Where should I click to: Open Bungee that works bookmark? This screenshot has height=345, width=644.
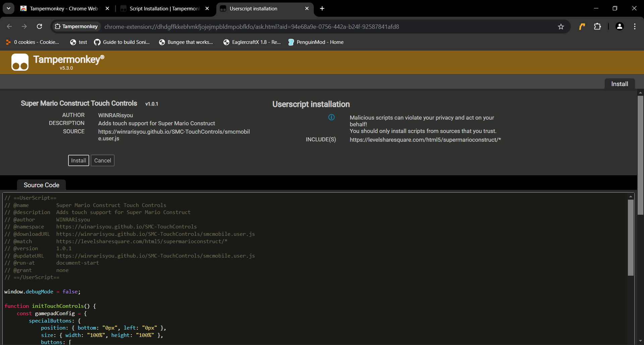coord(186,42)
